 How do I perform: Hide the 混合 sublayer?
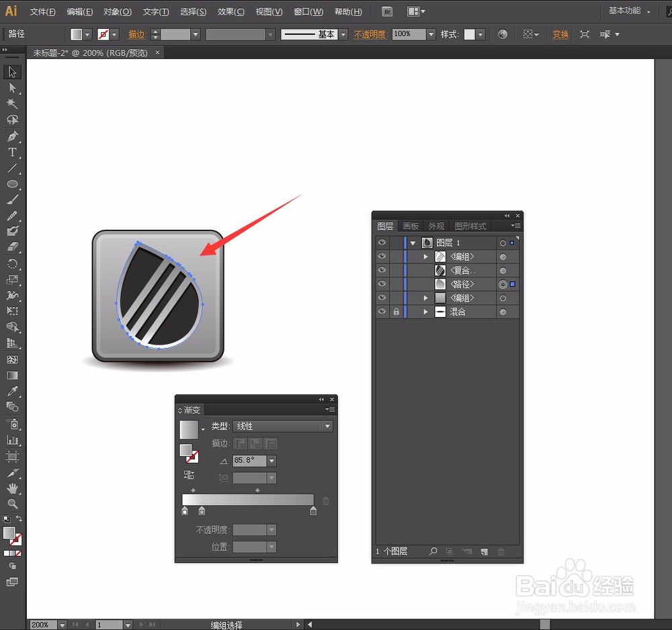click(x=382, y=312)
